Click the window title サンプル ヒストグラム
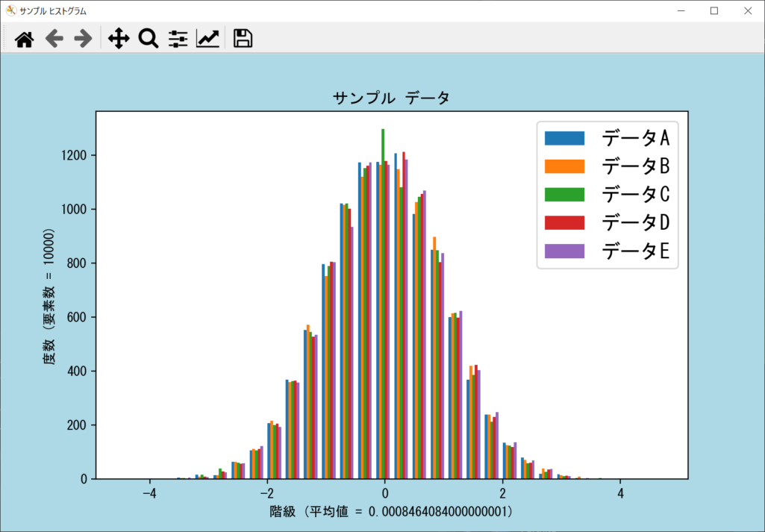Viewport: 765px width, 532px height. tap(53, 10)
